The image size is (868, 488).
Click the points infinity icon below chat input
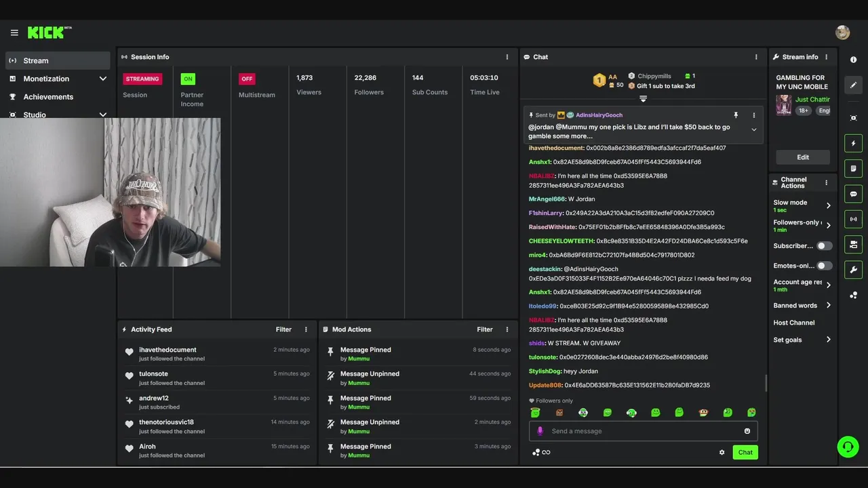click(x=541, y=452)
